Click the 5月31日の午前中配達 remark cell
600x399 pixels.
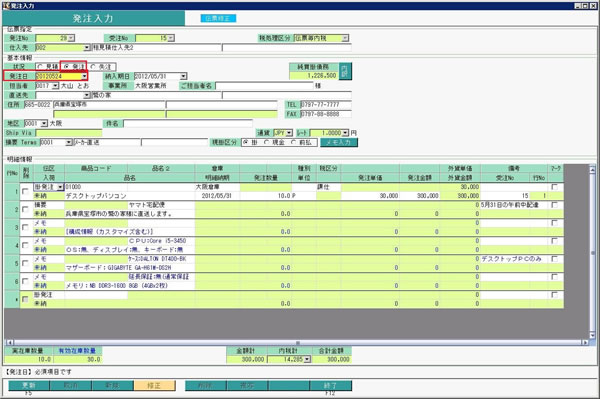514,205
